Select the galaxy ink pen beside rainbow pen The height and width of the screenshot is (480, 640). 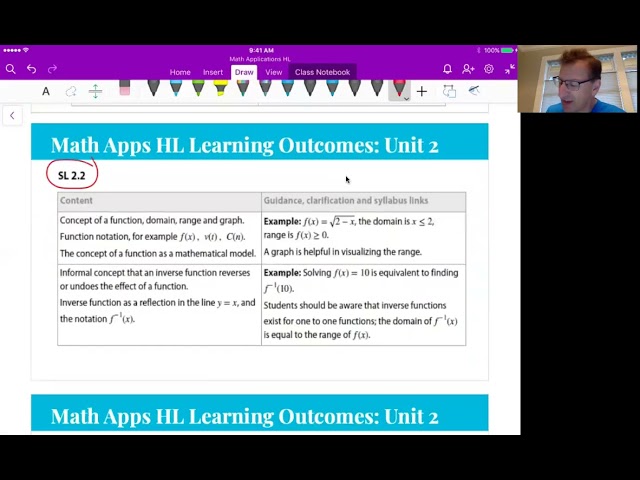(x=265, y=88)
